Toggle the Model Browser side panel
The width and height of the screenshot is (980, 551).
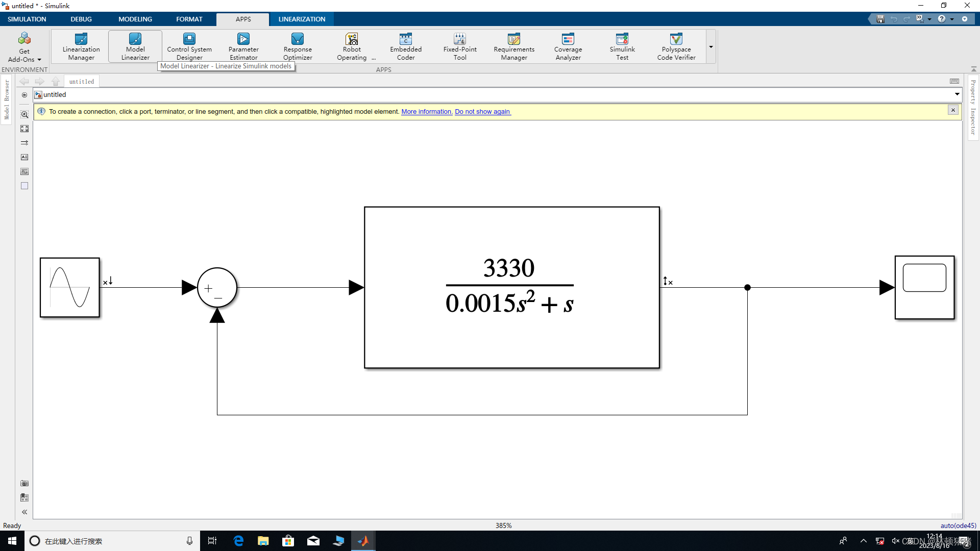7,99
